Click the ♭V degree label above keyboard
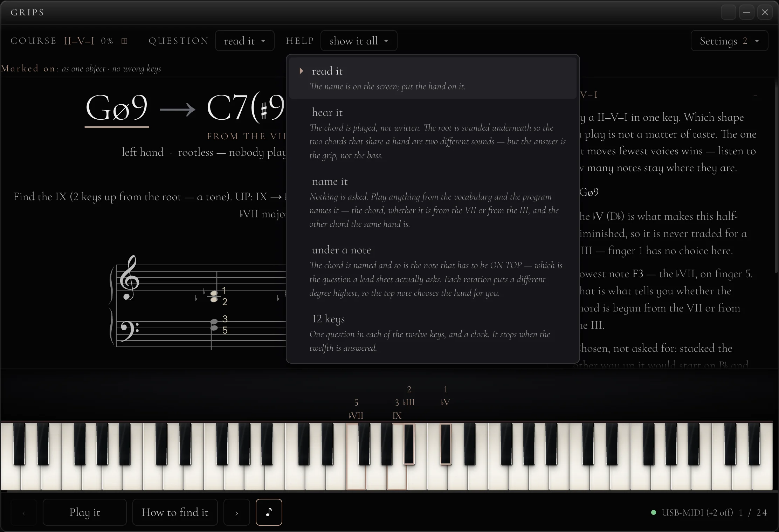 click(445, 402)
